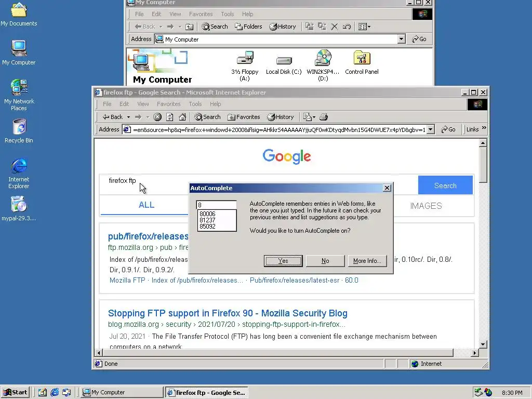Image resolution: width=532 pixels, height=399 pixels.
Task: Open Local Disk (C:) drive icon
Action: click(x=284, y=65)
